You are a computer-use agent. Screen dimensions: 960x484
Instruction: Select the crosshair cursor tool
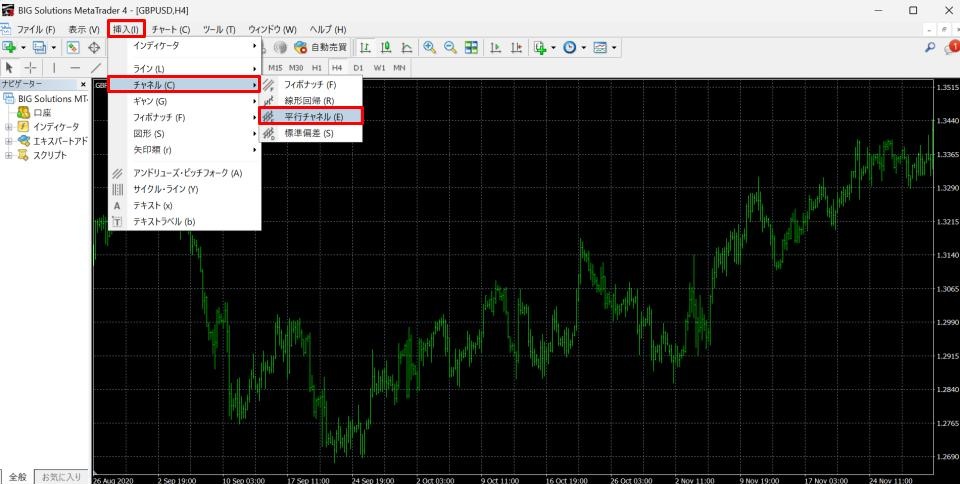[x=30, y=67]
